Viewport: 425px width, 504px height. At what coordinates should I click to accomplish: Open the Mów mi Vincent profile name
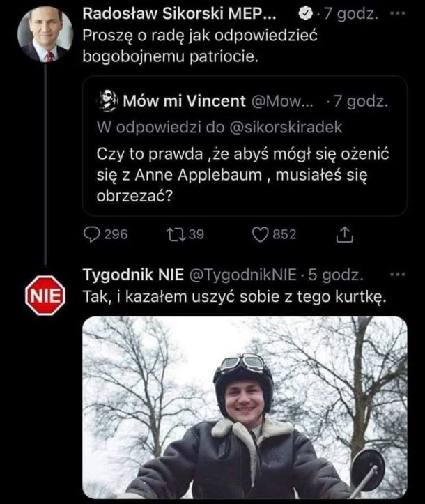[x=183, y=101]
